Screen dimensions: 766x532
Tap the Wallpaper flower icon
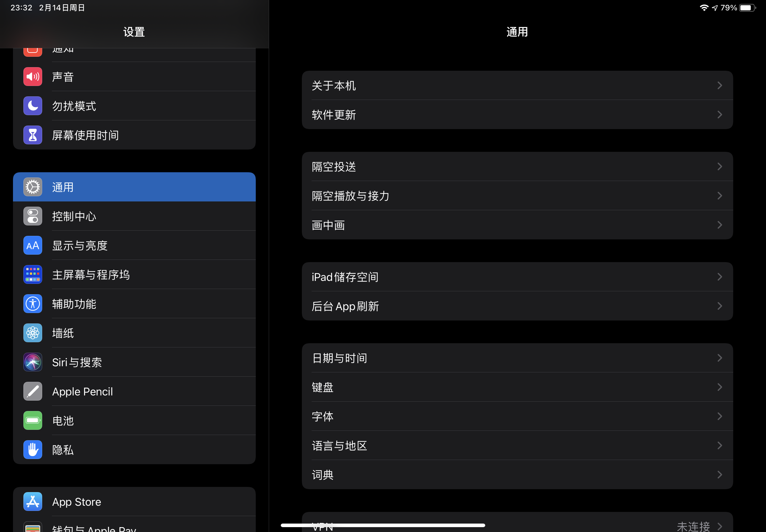click(33, 333)
